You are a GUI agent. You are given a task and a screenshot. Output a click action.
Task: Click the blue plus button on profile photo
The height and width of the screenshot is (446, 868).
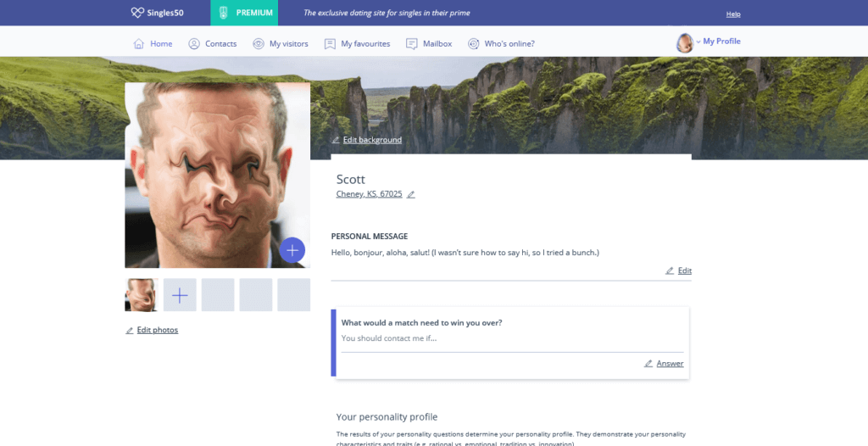pyautogui.click(x=292, y=250)
